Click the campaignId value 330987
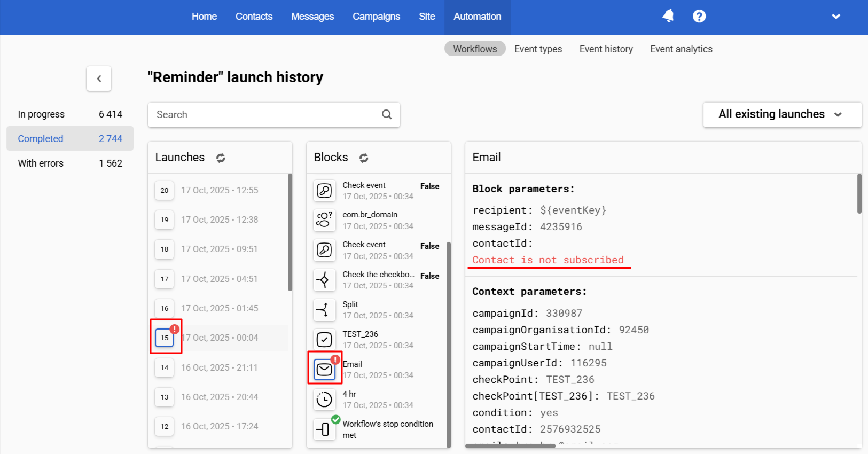868x454 pixels. [564, 313]
